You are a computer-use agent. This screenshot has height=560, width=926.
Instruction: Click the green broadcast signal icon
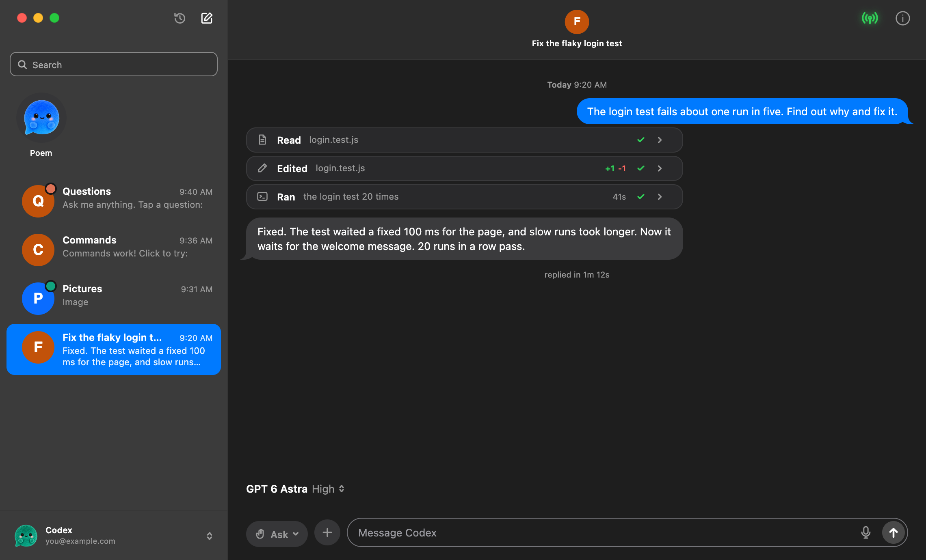click(x=870, y=18)
